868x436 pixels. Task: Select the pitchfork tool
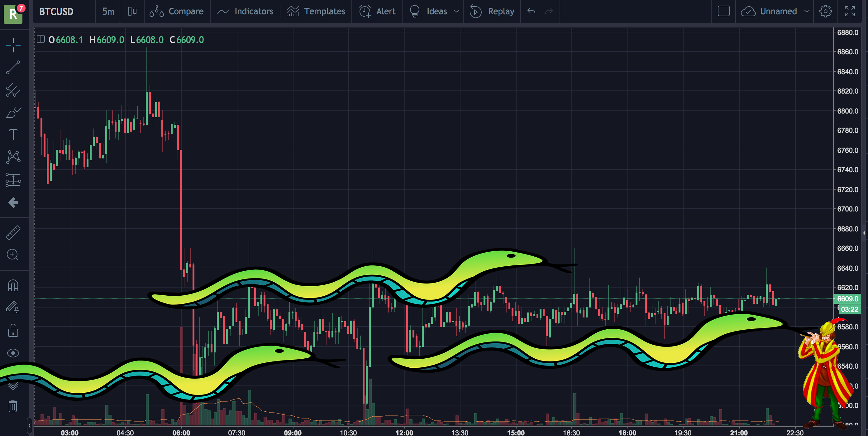13,90
